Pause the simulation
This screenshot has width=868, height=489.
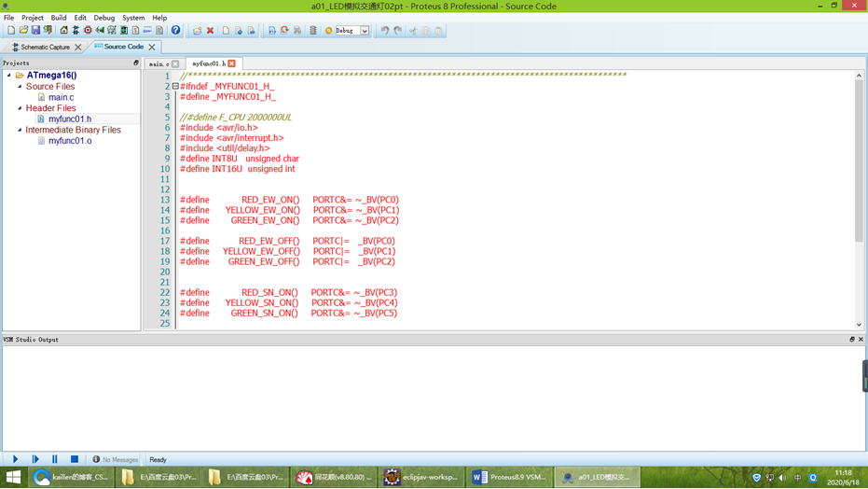[55, 459]
